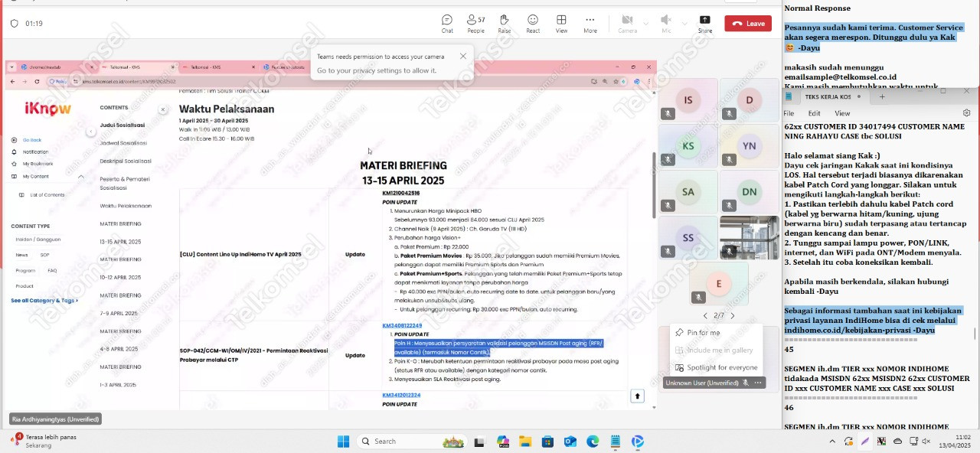
Task: Open Notification in iKnow sidebar
Action: click(x=35, y=152)
